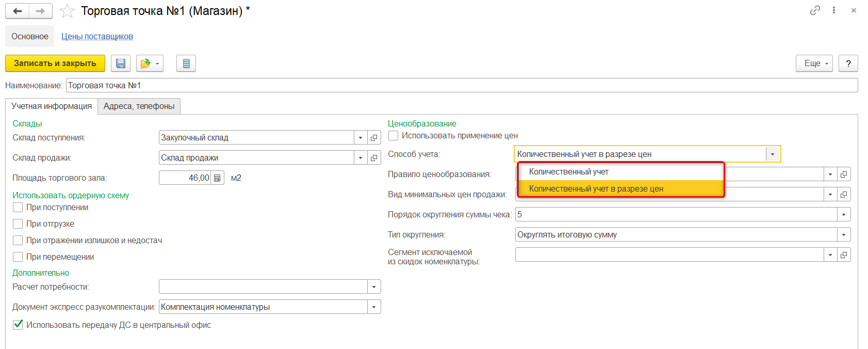This screenshot has width=868, height=349.
Task: Open Документ экспресс разукомплектации dropdown
Action: coord(374,307)
